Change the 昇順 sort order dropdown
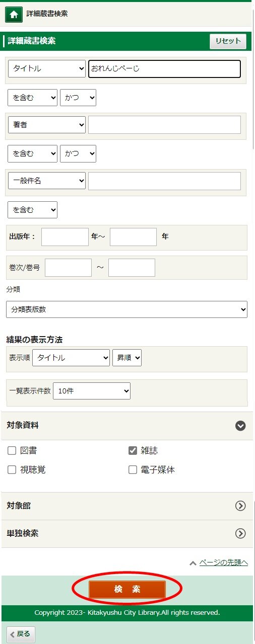This screenshot has height=644, width=255. (127, 358)
